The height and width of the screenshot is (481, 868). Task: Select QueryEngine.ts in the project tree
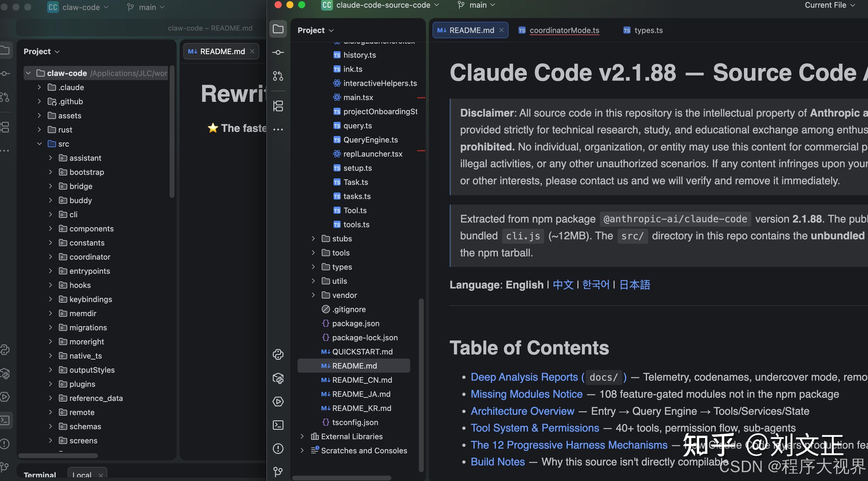[365, 140]
